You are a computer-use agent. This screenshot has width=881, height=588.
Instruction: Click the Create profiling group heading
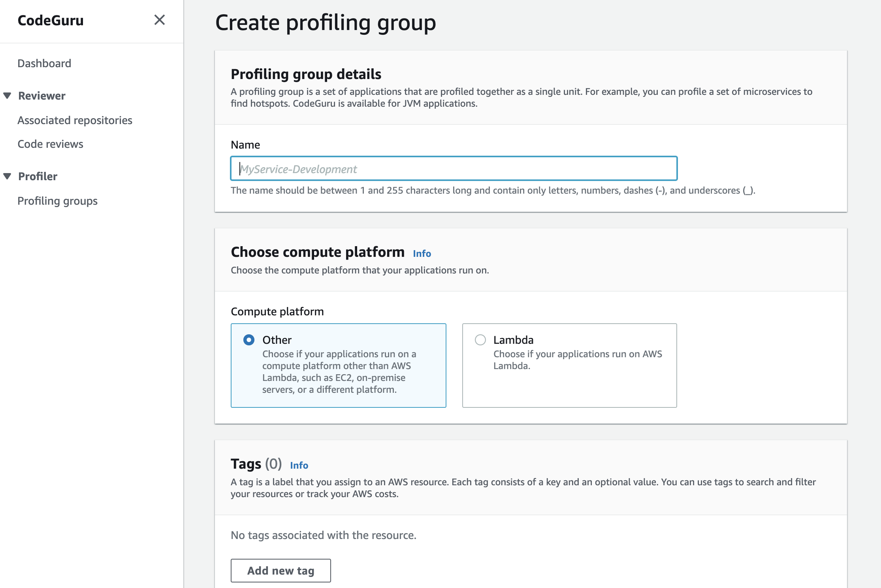coord(325,23)
